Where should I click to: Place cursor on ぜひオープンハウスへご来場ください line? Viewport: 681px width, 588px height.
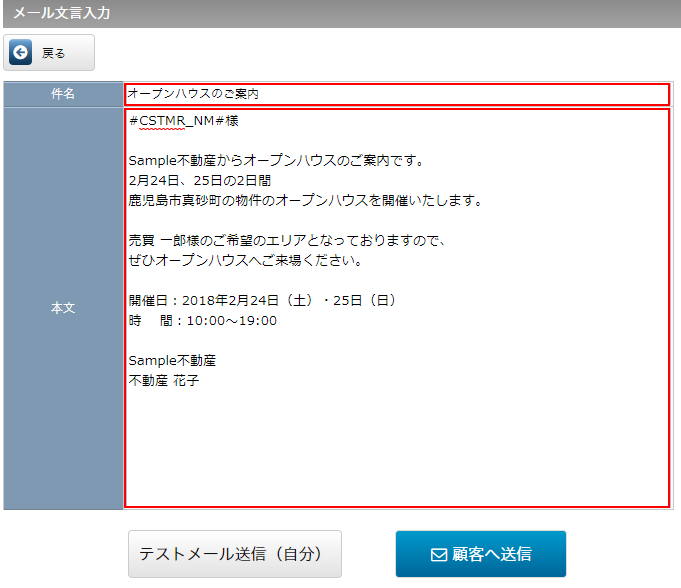[x=244, y=261]
